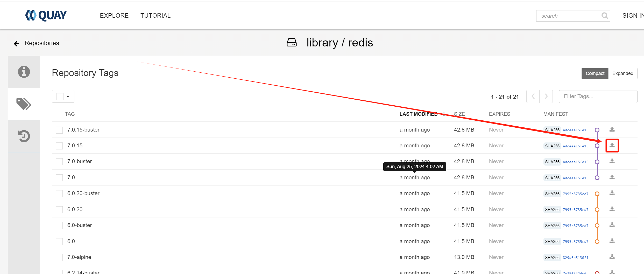Check the box for tag 7.0.15-buster
The width and height of the screenshot is (644, 274).
[59, 130]
